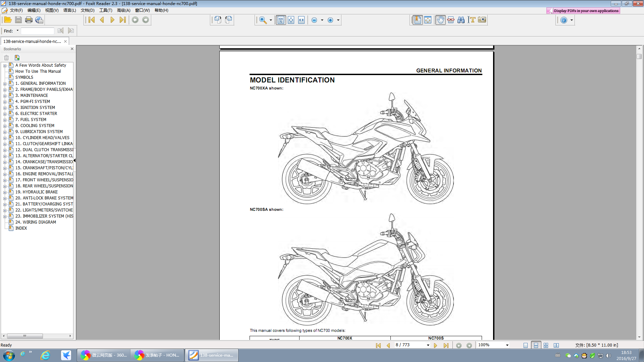644x362 pixels.
Task: Set Actual Size 100% view
Action: pyautogui.click(x=281, y=20)
